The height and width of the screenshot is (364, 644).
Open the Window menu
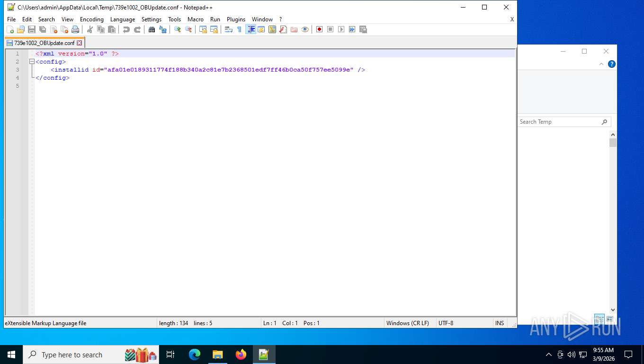tap(262, 19)
